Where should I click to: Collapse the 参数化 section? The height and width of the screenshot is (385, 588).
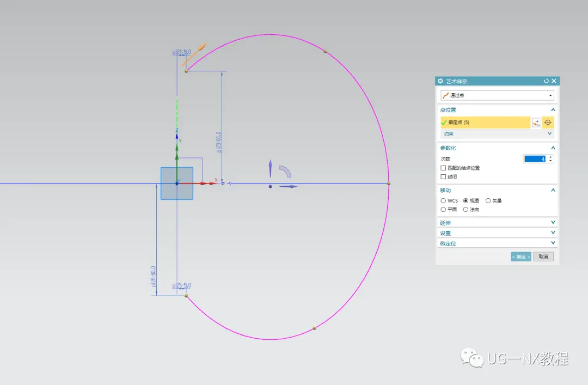pyautogui.click(x=553, y=148)
